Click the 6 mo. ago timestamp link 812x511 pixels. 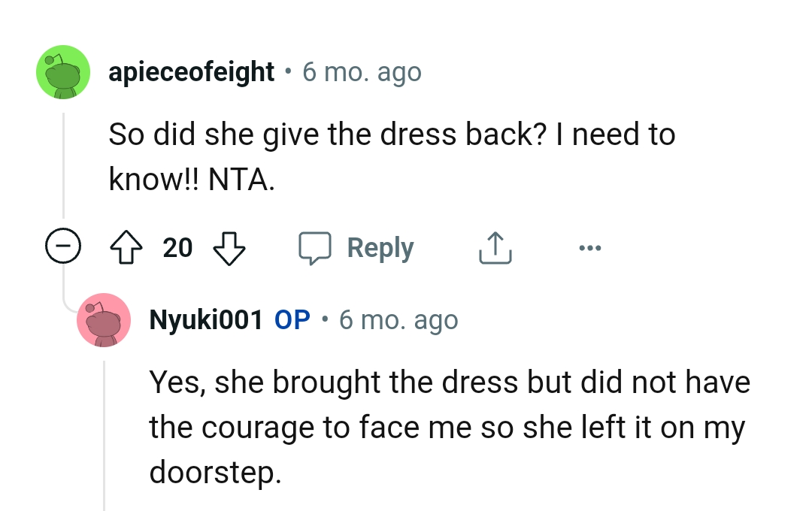pos(362,71)
